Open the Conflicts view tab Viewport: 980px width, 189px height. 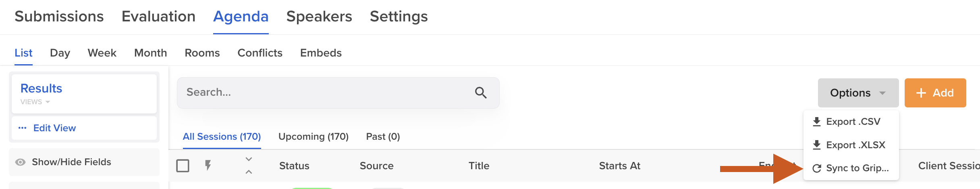point(260,53)
